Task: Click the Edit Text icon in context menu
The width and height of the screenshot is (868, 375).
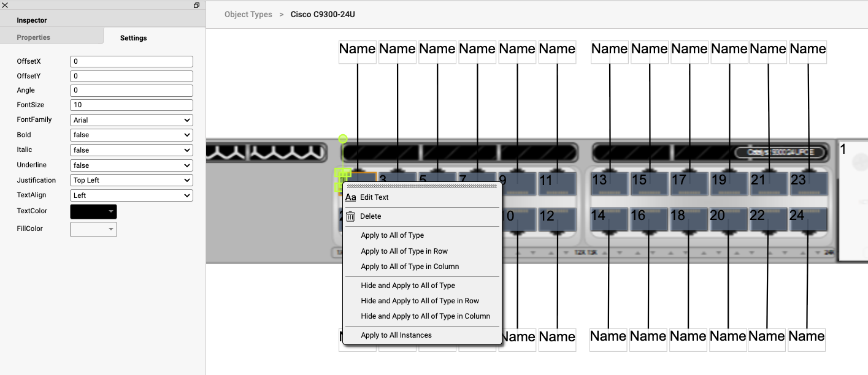Action: [351, 197]
